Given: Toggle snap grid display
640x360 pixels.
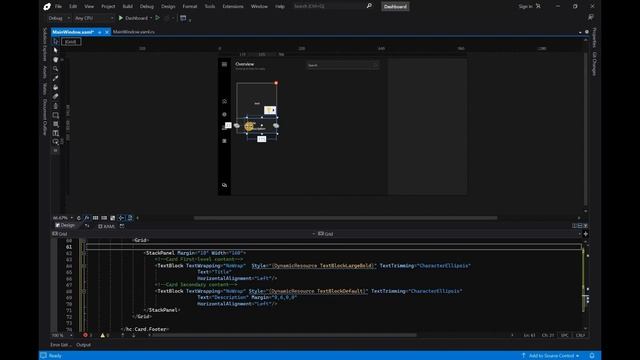Looking at the screenshot, I should (96, 218).
